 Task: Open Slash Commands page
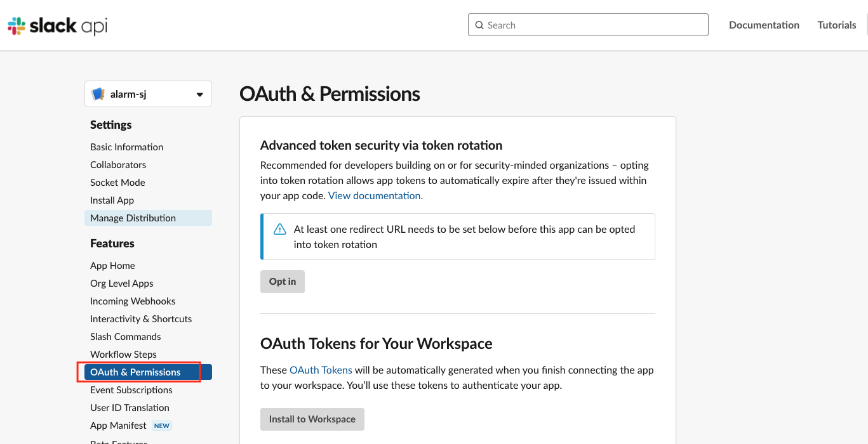tap(126, 336)
